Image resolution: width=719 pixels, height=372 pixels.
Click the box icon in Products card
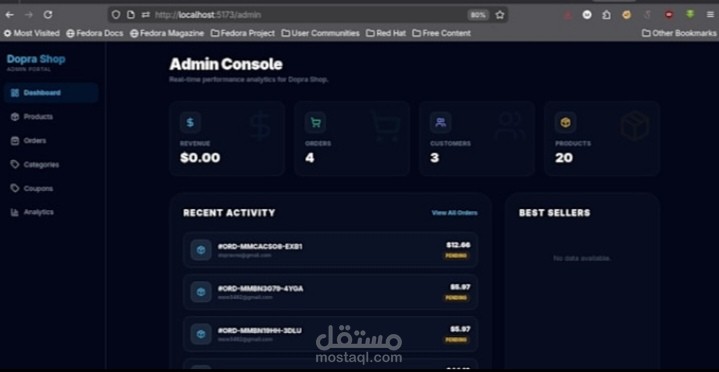coord(565,122)
